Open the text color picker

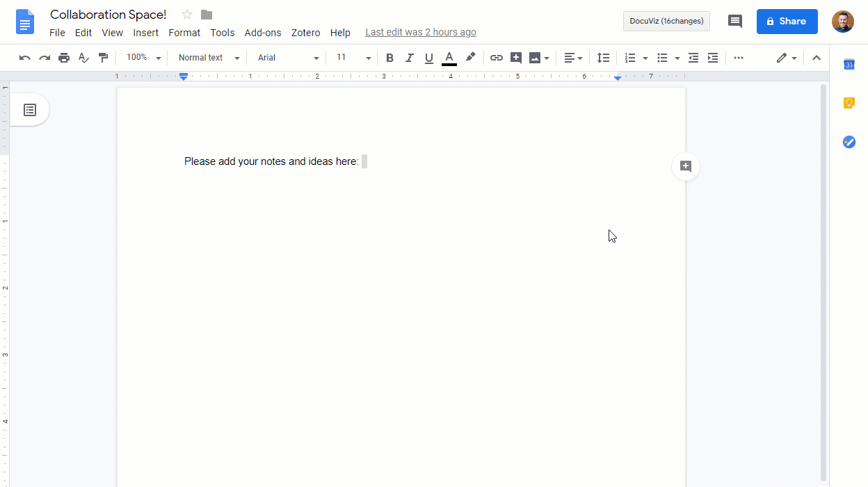[x=449, y=58]
